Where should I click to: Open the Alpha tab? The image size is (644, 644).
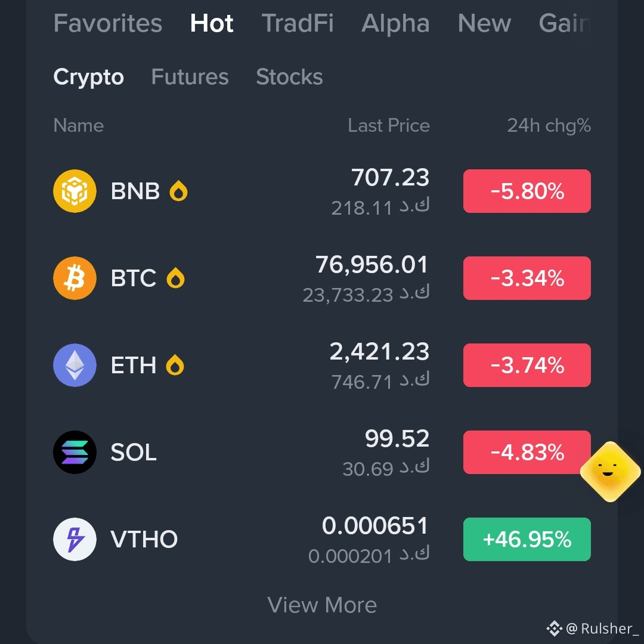395,23
